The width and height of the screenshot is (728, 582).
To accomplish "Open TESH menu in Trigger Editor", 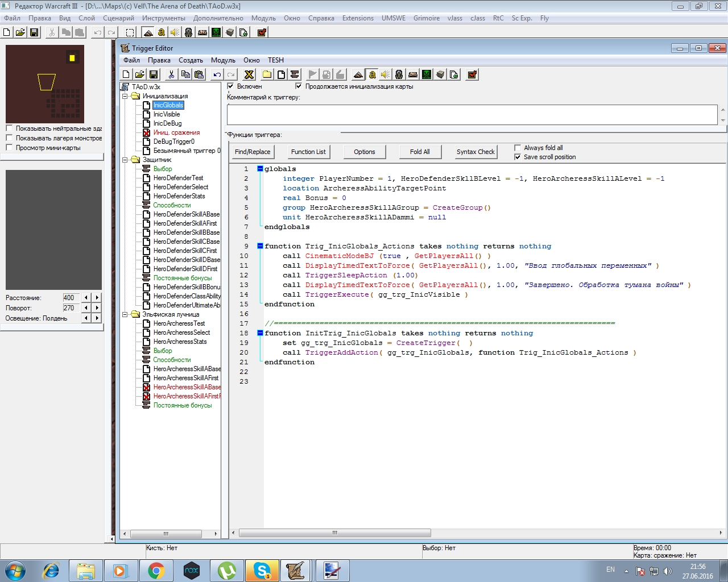I will click(276, 60).
